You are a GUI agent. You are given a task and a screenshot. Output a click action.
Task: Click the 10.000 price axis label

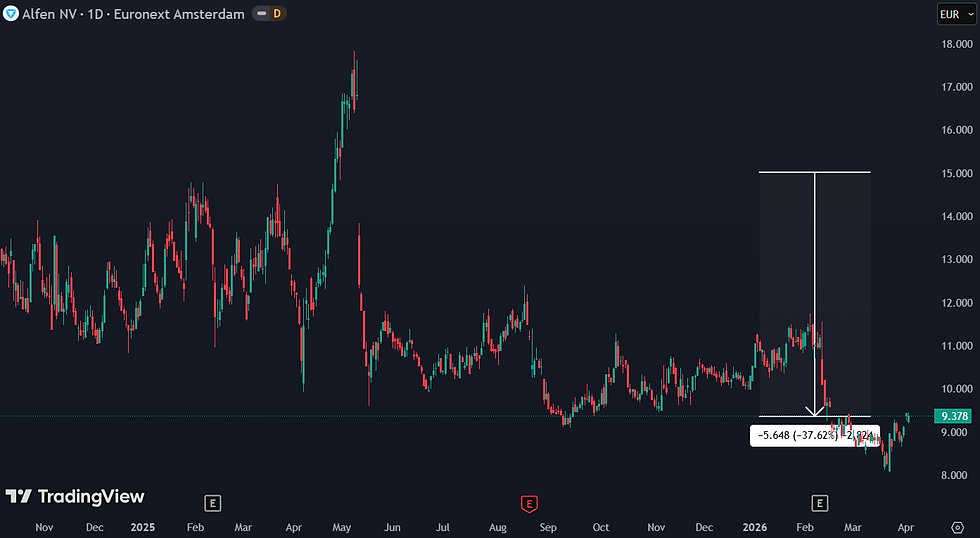click(x=957, y=389)
